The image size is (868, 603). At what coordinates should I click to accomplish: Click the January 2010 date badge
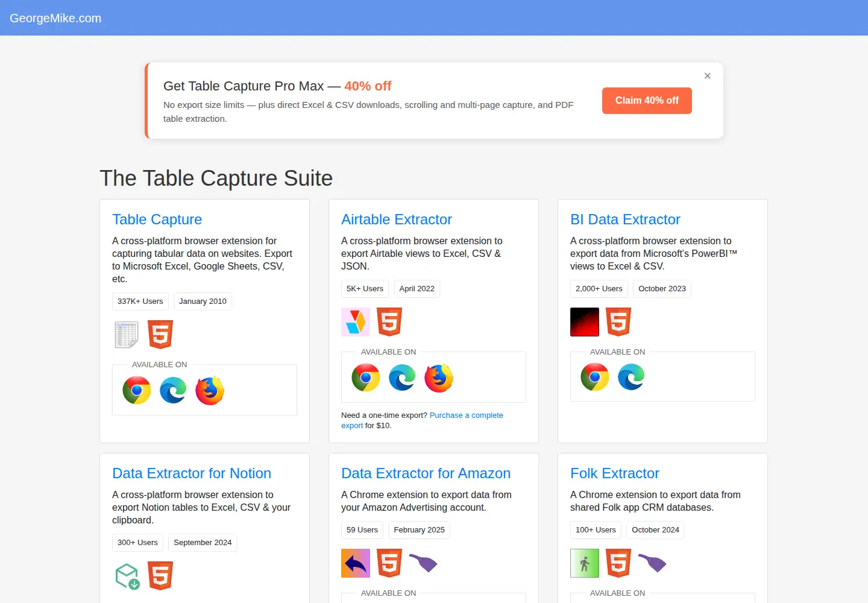203,301
